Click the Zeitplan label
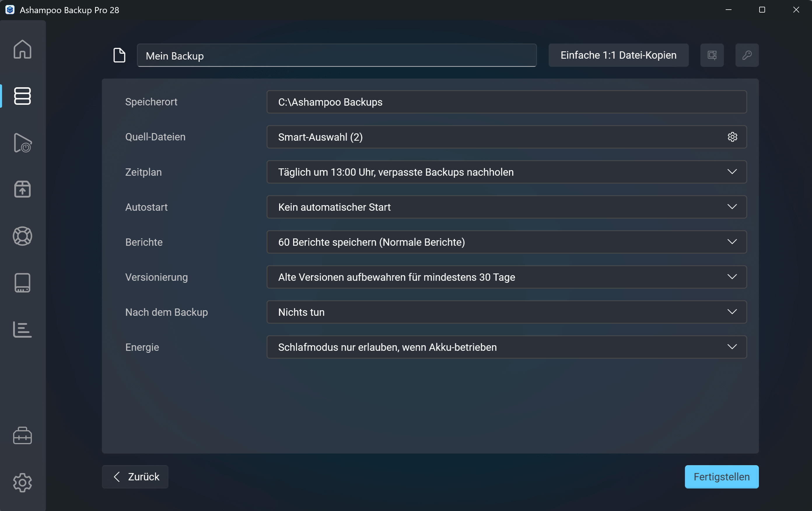 click(x=143, y=172)
